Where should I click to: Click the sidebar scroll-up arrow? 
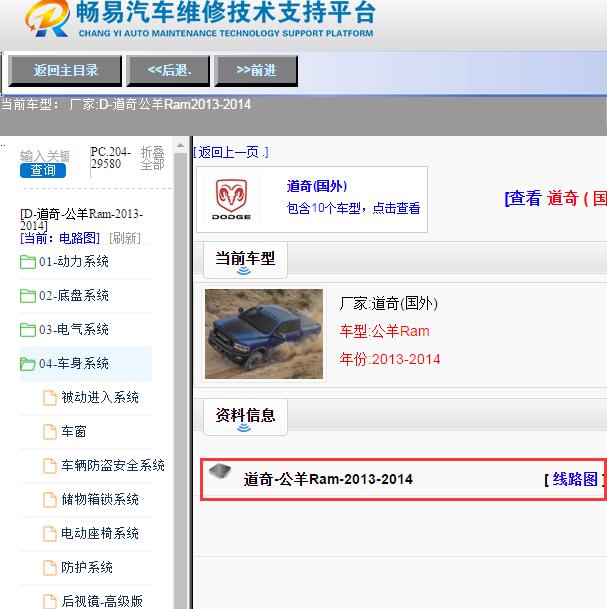click(180, 146)
